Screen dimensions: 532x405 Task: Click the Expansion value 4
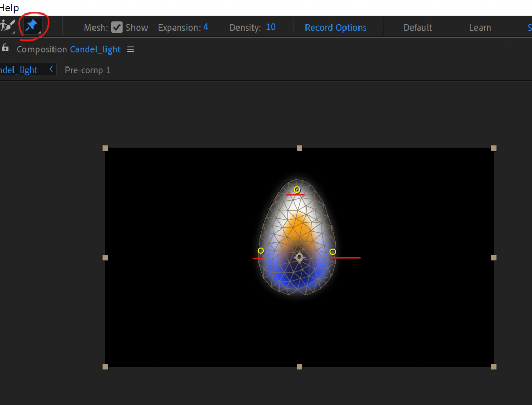click(206, 27)
